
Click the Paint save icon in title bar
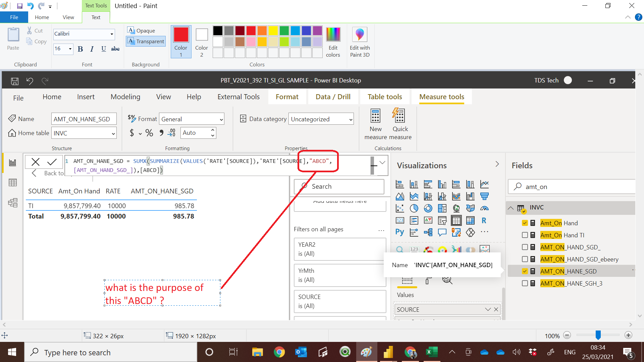tap(19, 6)
